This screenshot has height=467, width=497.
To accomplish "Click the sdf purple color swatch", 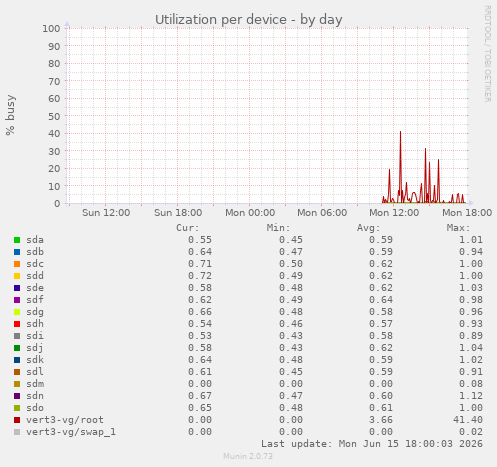I will (17, 300).
